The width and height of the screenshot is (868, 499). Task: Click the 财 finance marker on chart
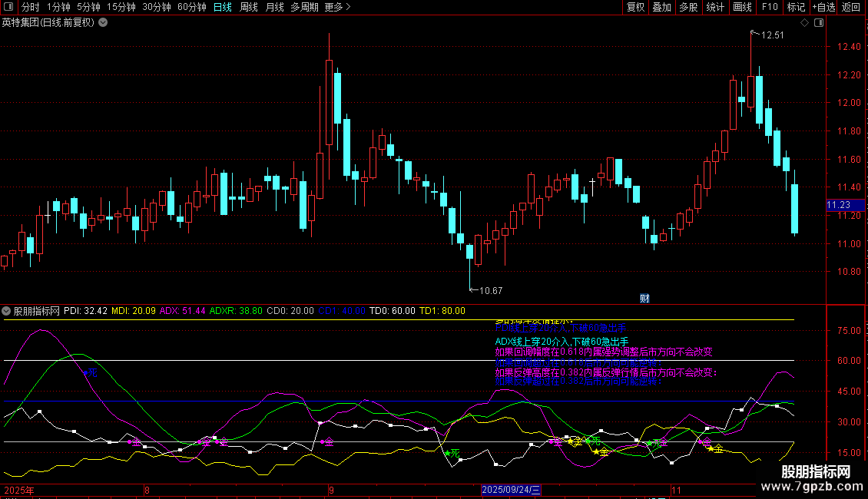coord(645,298)
